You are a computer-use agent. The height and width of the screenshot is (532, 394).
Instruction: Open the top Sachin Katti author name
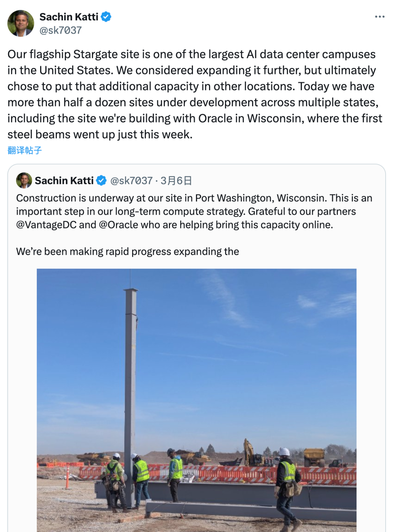(x=69, y=17)
